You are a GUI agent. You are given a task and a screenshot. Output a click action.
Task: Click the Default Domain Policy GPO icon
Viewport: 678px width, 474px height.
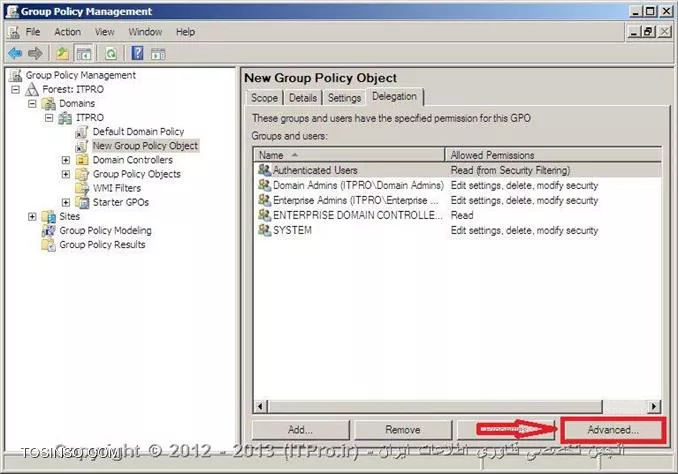click(x=81, y=132)
